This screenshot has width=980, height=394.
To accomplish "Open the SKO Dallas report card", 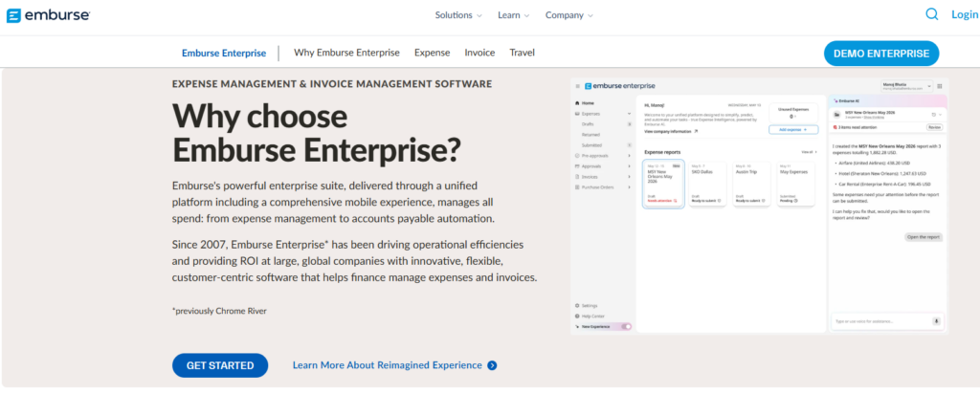I will click(x=707, y=185).
